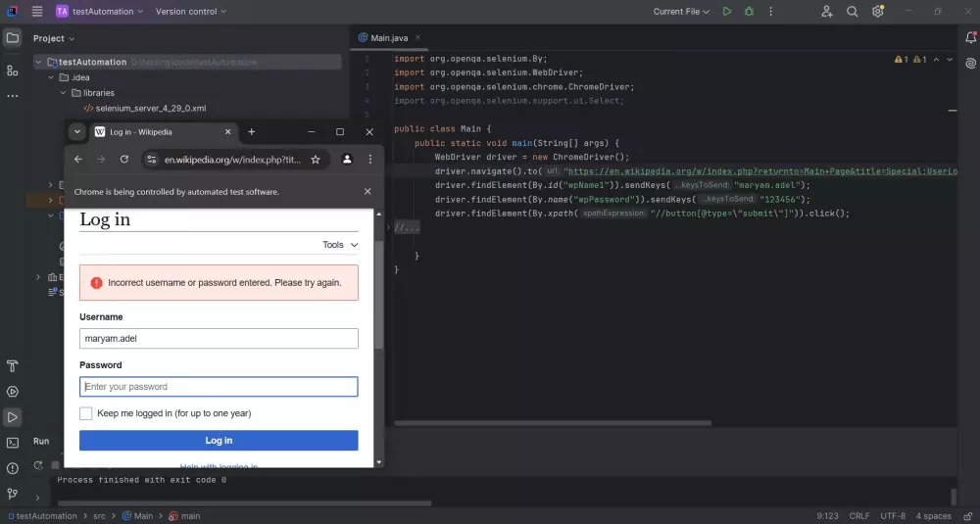Image resolution: width=980 pixels, height=524 pixels.
Task: Open the Problems tool window icon
Action: pyautogui.click(x=12, y=468)
